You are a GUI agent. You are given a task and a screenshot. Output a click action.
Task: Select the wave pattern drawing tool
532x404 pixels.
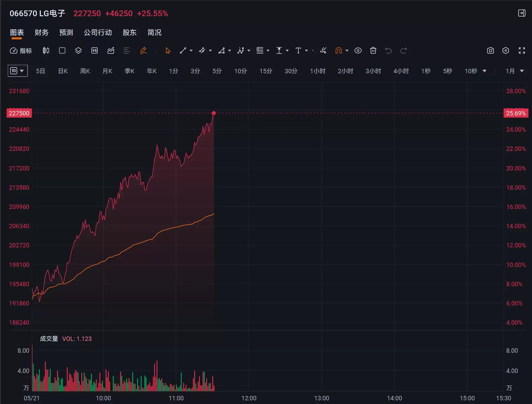(x=241, y=51)
